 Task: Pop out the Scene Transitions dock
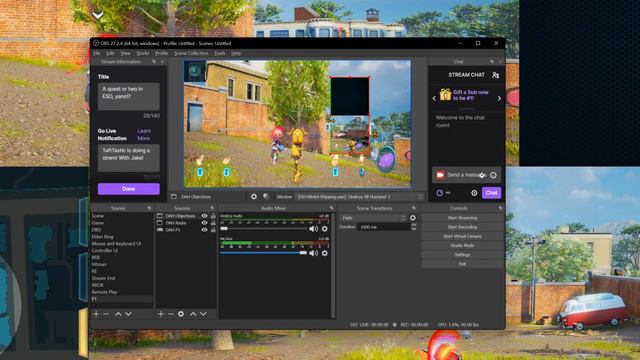point(413,208)
